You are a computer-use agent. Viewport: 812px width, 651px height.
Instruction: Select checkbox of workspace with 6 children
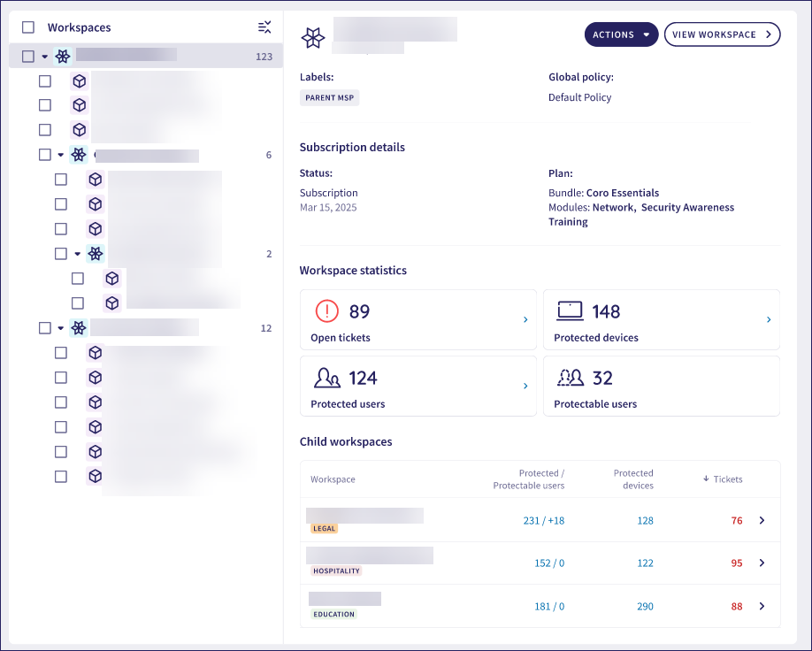click(x=45, y=155)
